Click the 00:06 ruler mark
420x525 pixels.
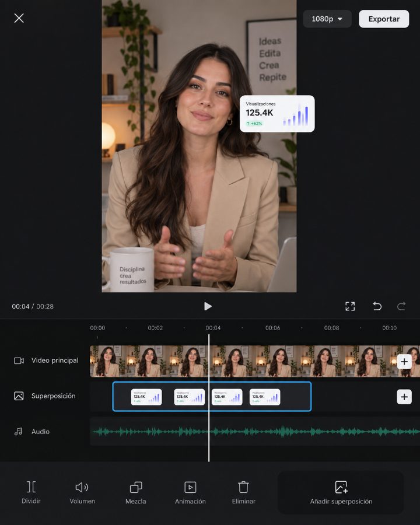click(272, 328)
